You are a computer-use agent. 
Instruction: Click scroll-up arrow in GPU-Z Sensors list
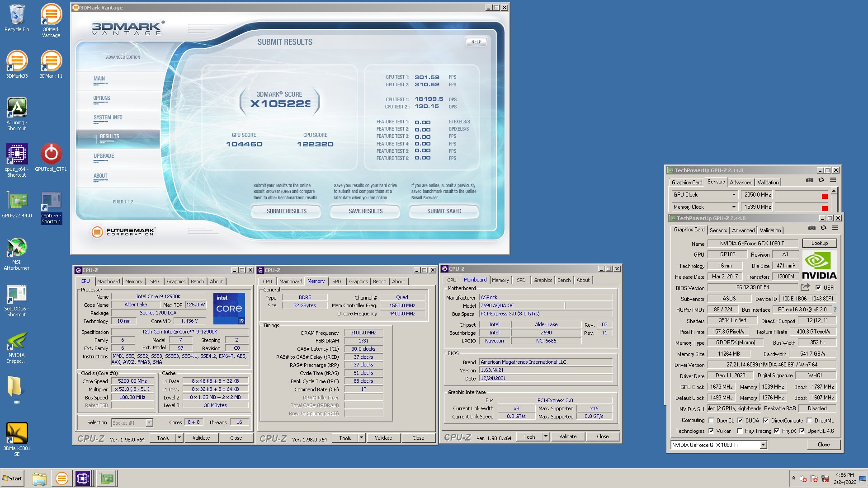834,191
